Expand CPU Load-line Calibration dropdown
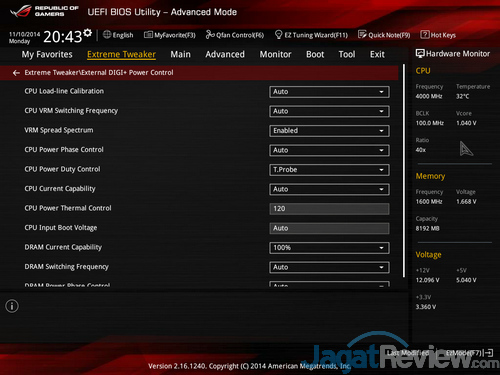 pos(329,92)
